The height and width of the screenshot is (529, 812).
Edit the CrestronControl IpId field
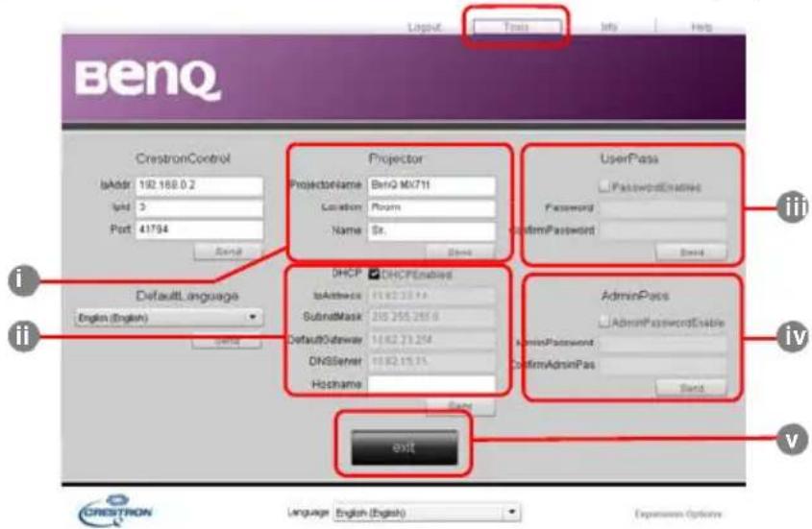pyautogui.click(x=199, y=207)
